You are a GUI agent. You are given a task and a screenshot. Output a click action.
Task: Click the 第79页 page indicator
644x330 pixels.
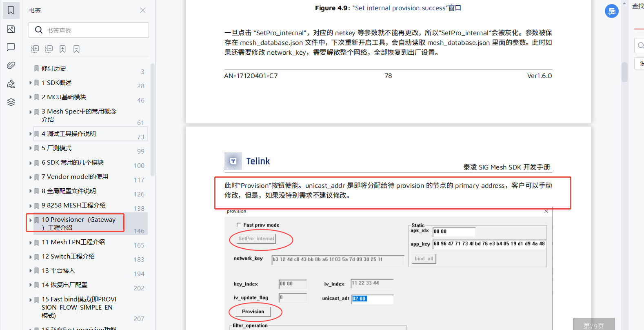coord(593,325)
